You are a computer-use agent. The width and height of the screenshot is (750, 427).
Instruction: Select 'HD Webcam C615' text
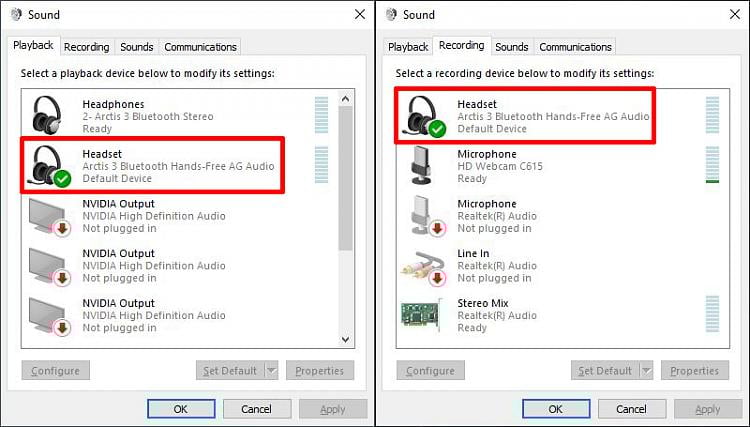click(500, 166)
